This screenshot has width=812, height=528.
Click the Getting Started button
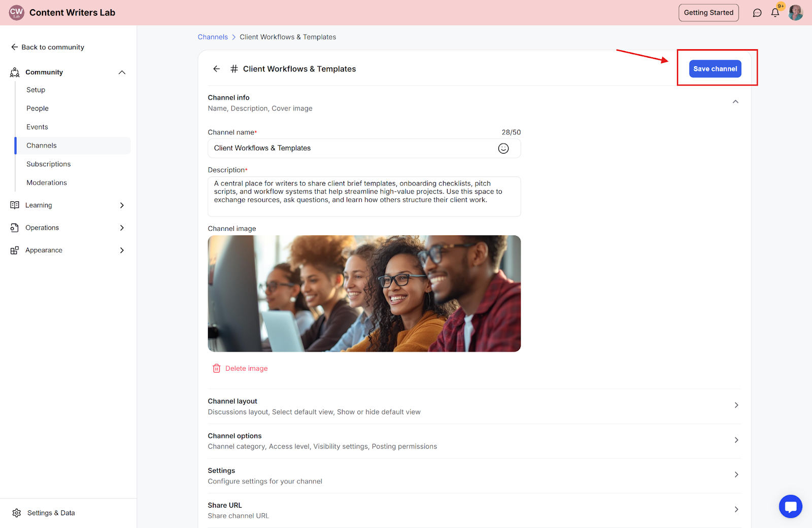[x=708, y=13]
